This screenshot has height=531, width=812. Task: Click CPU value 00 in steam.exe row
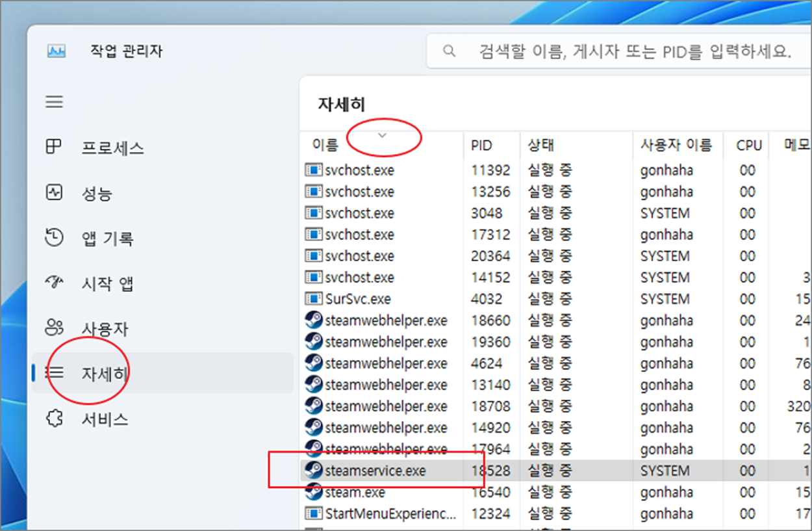tap(748, 492)
